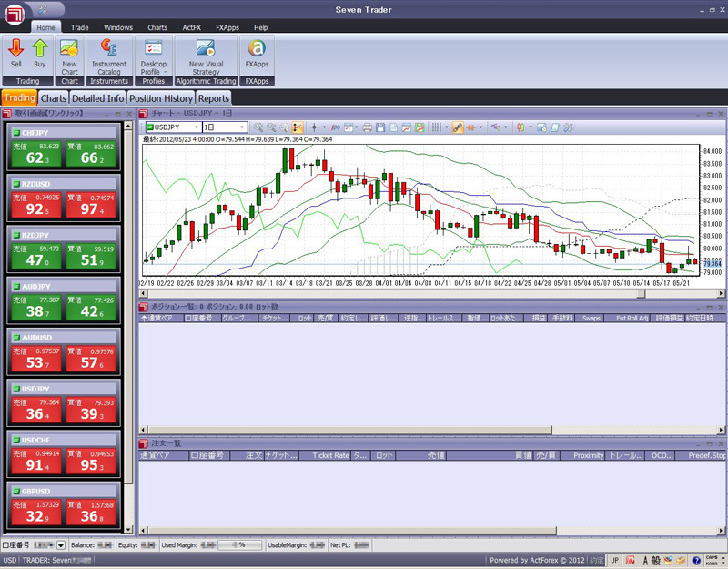The height and width of the screenshot is (569, 728).
Task: Switch to Position History workspace tab
Action: tap(161, 98)
